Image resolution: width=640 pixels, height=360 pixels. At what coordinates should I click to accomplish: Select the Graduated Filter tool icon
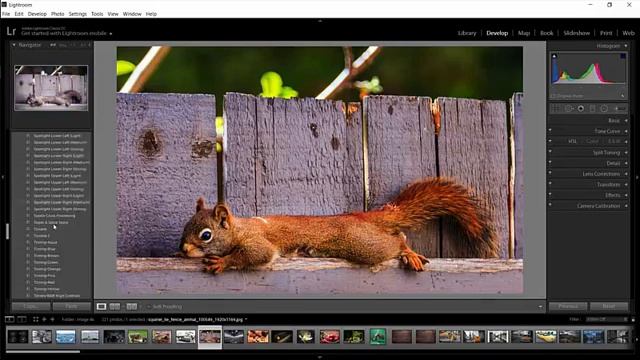[592, 109]
